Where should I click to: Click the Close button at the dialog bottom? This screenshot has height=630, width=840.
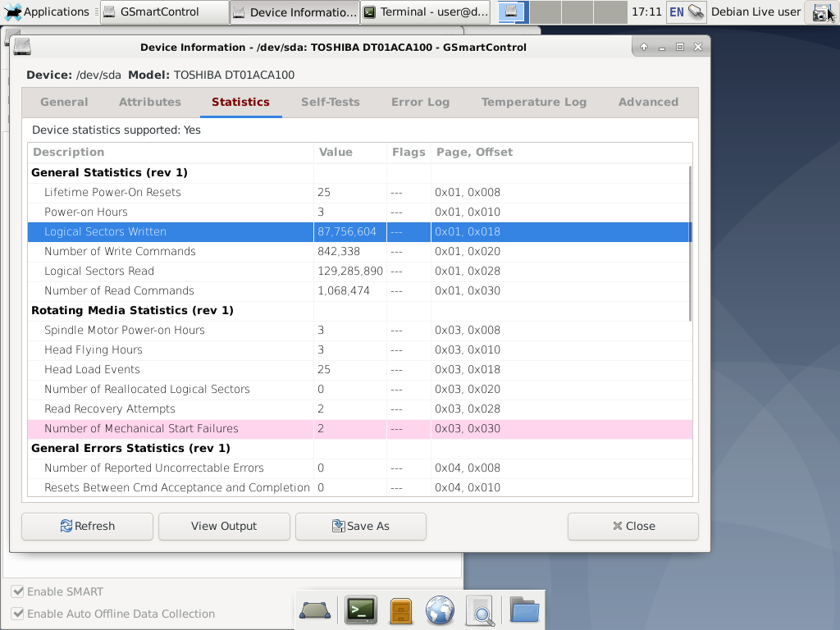[633, 527]
